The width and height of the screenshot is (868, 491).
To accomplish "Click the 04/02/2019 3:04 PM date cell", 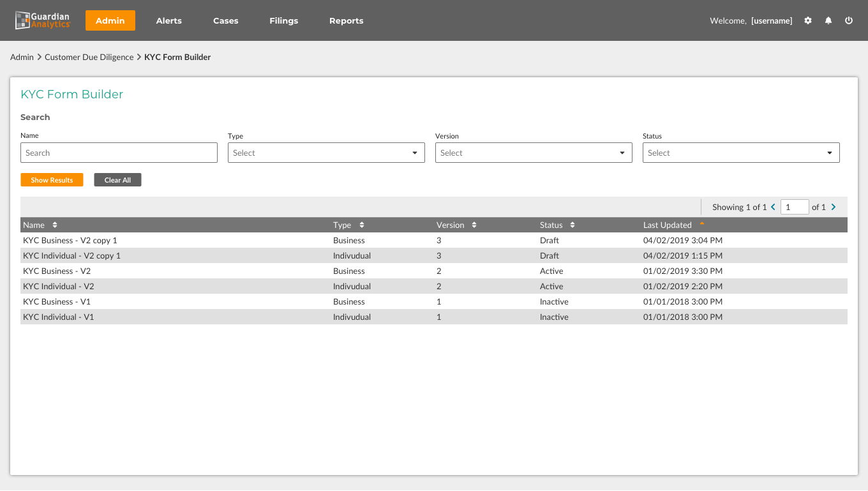I will coord(683,240).
